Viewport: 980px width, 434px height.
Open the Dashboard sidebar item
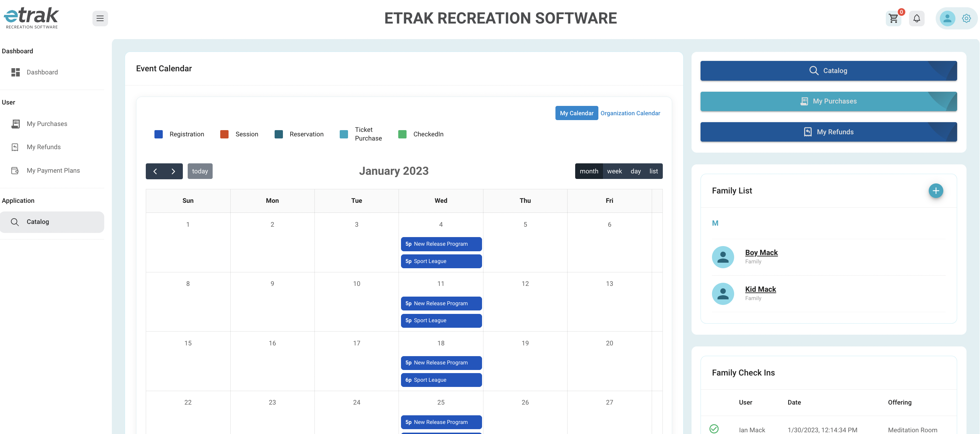tap(52, 72)
